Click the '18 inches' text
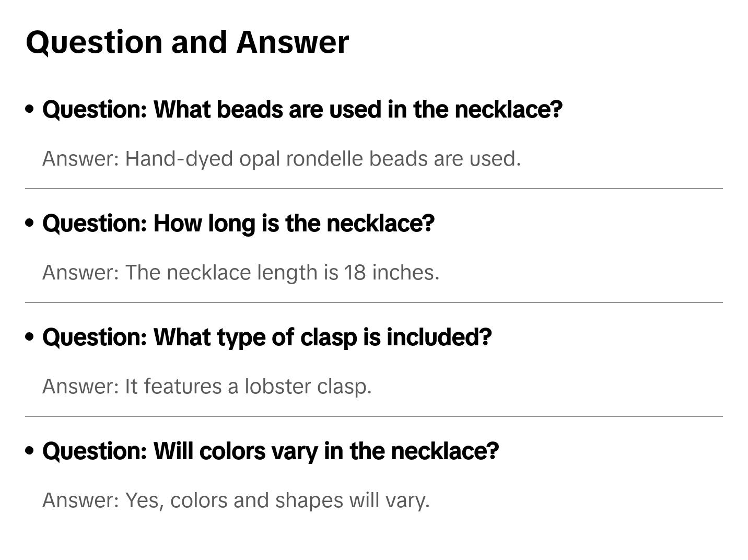The width and height of the screenshot is (748, 560). click(x=391, y=272)
